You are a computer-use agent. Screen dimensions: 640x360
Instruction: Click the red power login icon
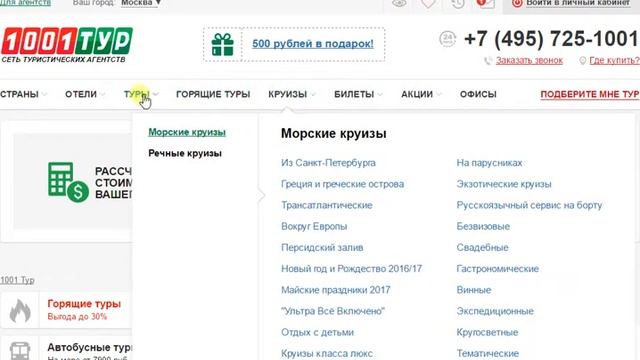point(517,3)
